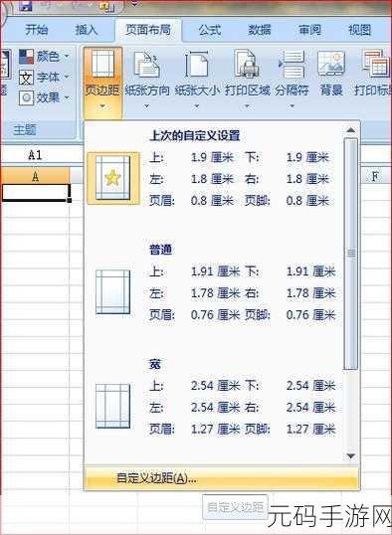
Task: Expand the 效果 dropdown arrow
Action: 67,97
